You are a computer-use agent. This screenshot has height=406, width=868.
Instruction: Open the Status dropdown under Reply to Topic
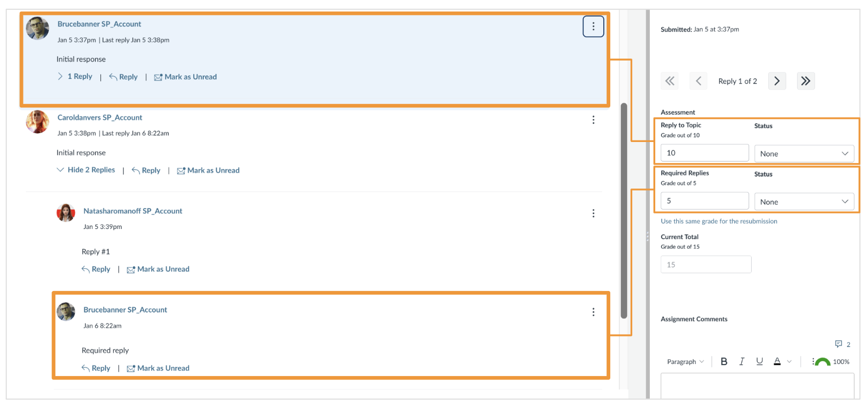click(804, 153)
